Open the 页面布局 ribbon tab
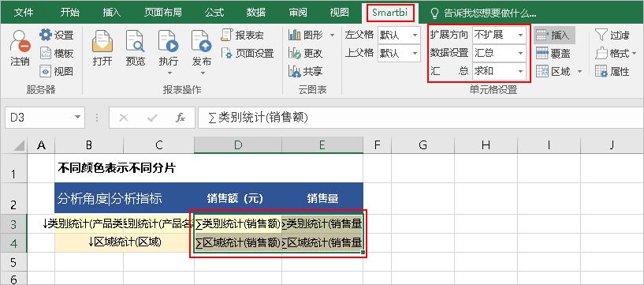 162,13
